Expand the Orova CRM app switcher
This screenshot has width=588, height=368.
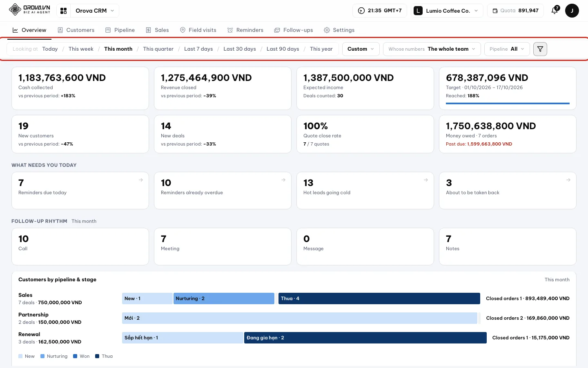click(94, 11)
